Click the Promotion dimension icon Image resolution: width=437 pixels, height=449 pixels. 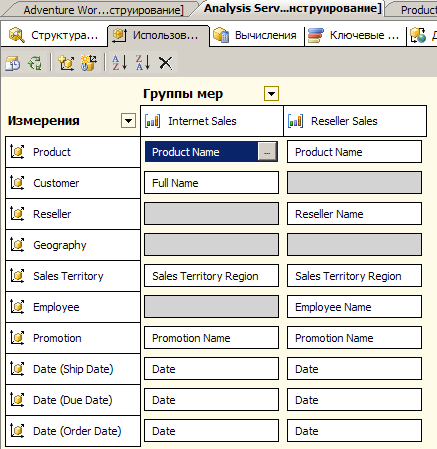pyautogui.click(x=17, y=338)
